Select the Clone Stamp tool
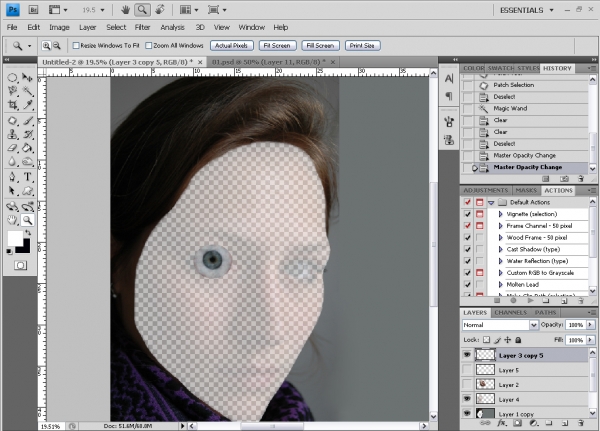This screenshot has width=600, height=431. click(12, 134)
